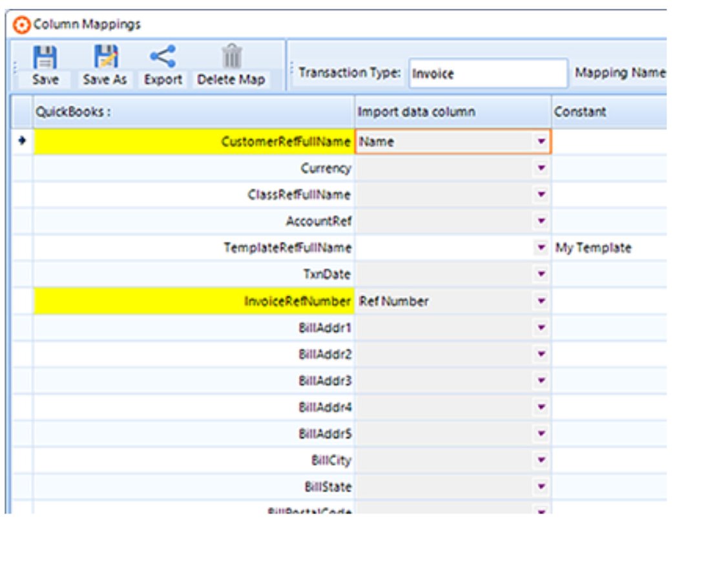
Task: Open the TemplateRefFullName dropdown arrow
Action: tap(541, 247)
